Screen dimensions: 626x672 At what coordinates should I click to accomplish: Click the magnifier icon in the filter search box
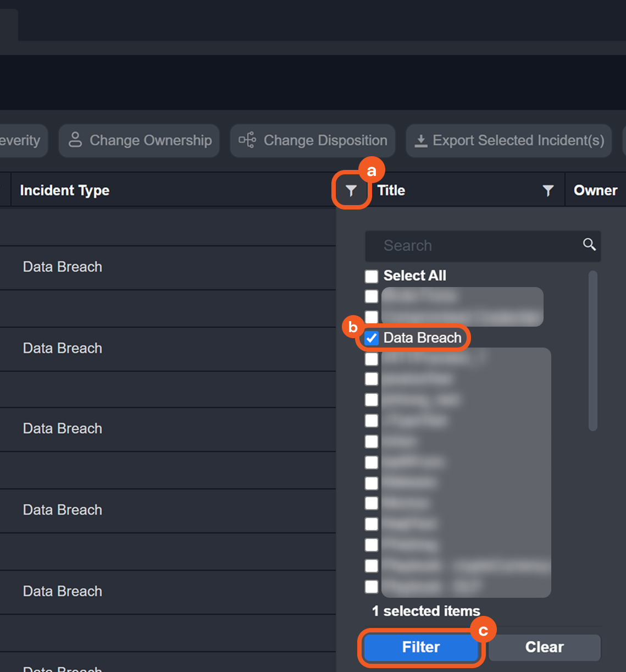point(589,245)
